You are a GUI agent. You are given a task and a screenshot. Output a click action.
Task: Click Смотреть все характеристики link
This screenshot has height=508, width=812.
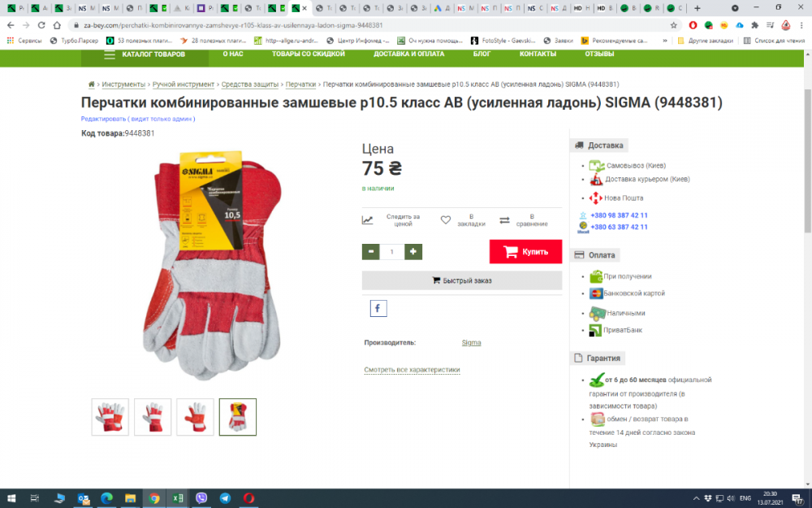point(412,370)
